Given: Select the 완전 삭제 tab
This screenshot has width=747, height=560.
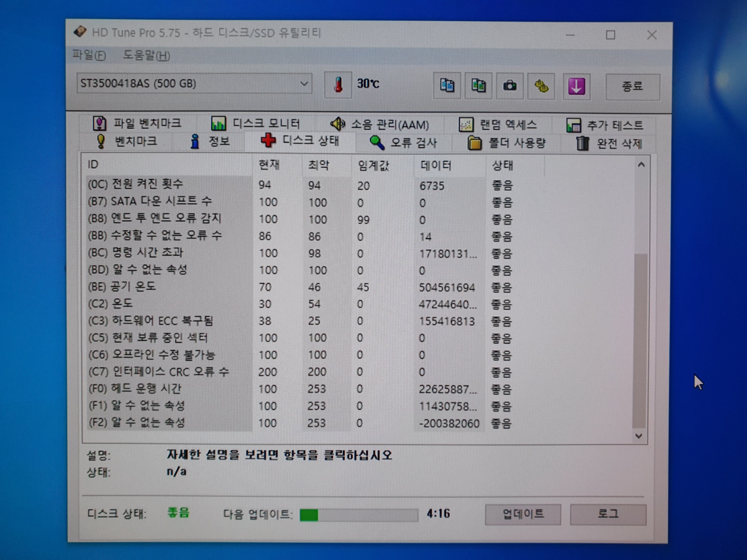Looking at the screenshot, I should pos(609,144).
